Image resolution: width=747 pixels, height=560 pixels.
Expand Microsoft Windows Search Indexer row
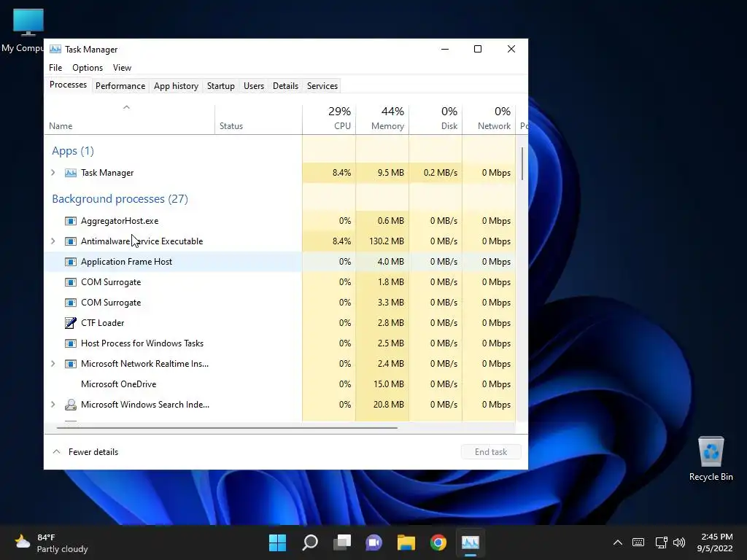53,405
